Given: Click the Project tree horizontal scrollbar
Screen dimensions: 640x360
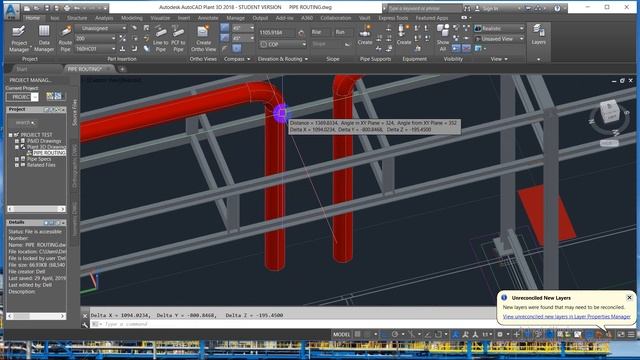Looking at the screenshot, I should pos(36,209).
